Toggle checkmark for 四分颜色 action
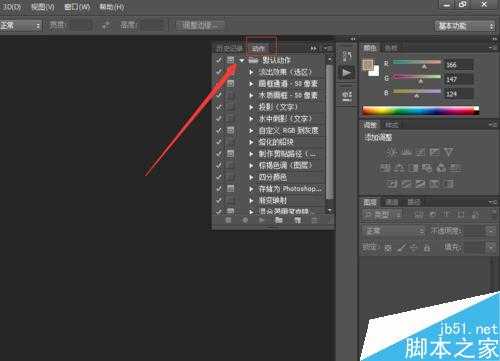Image resolution: width=500 pixels, height=361 pixels. click(219, 177)
